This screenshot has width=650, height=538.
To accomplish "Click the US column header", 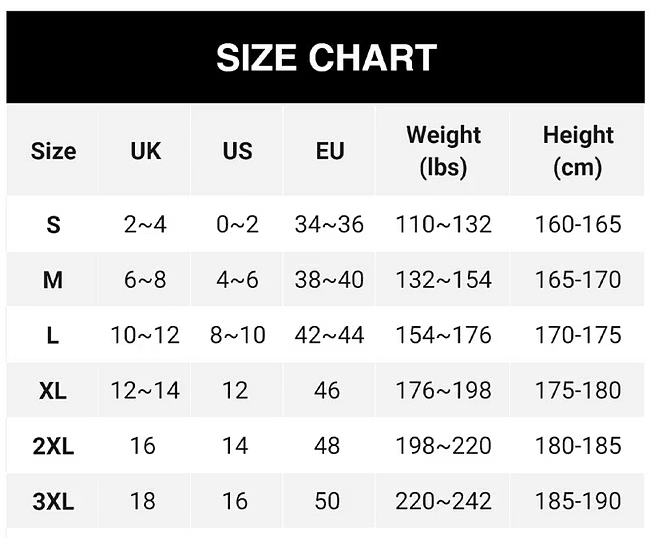I will [237, 151].
